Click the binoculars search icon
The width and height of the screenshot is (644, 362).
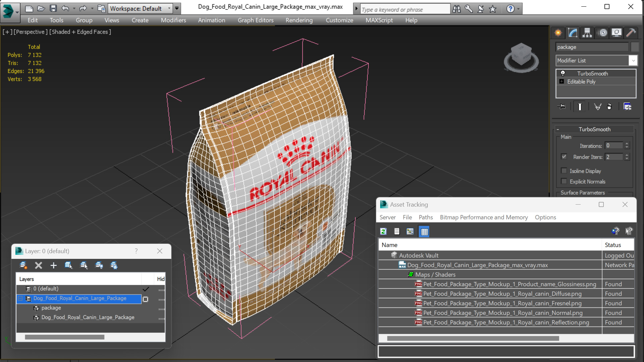pyautogui.click(x=457, y=9)
